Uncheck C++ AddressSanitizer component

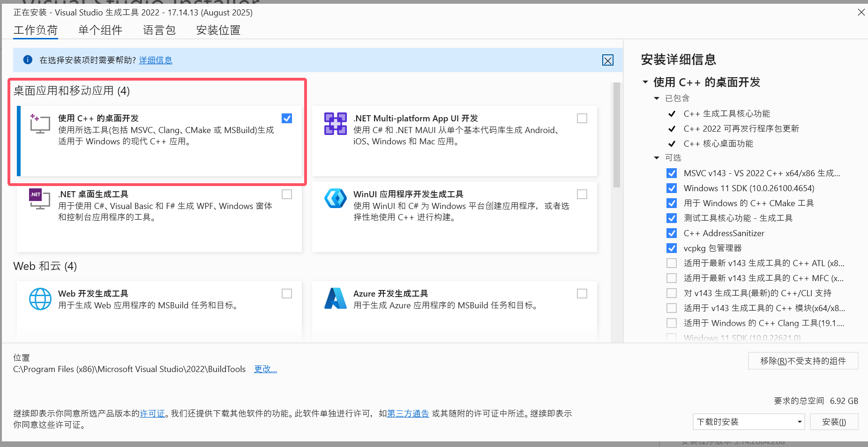tap(672, 233)
